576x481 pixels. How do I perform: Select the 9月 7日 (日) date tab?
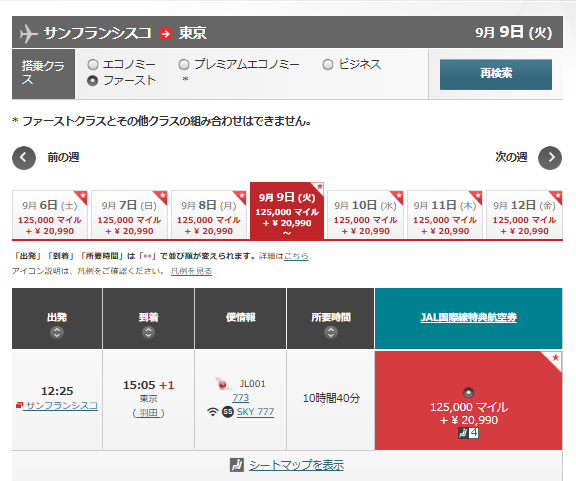click(x=129, y=215)
